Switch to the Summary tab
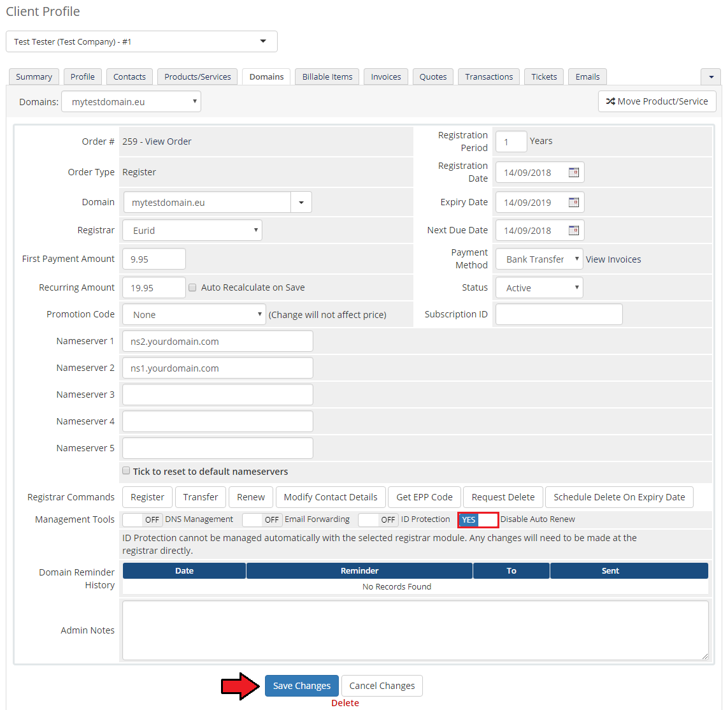 coord(34,76)
